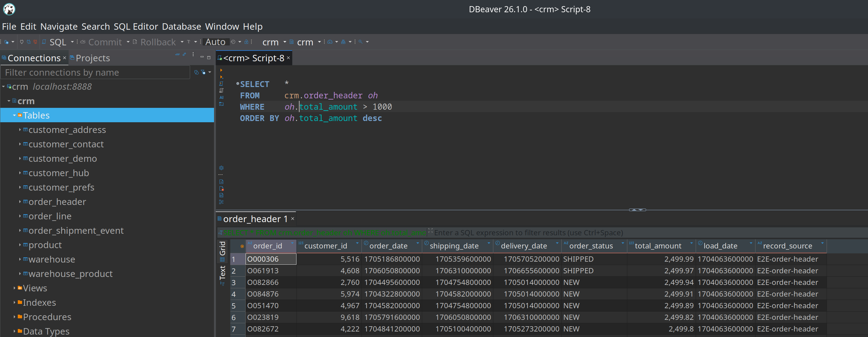868x337 pixels.
Task: Collapse the Tables folder
Action: 14,115
